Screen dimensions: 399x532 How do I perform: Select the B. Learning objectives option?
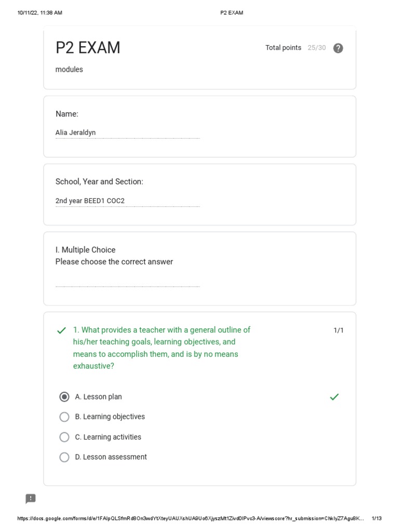click(64, 417)
